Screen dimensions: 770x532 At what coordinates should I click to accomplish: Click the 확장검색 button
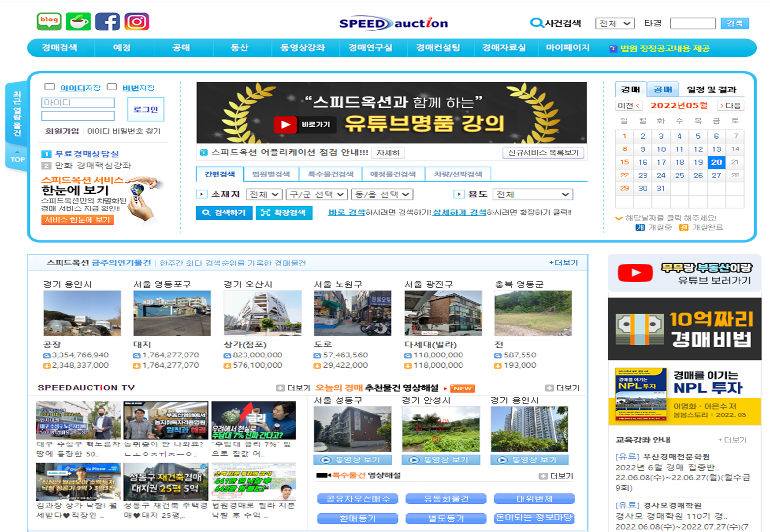pos(284,212)
